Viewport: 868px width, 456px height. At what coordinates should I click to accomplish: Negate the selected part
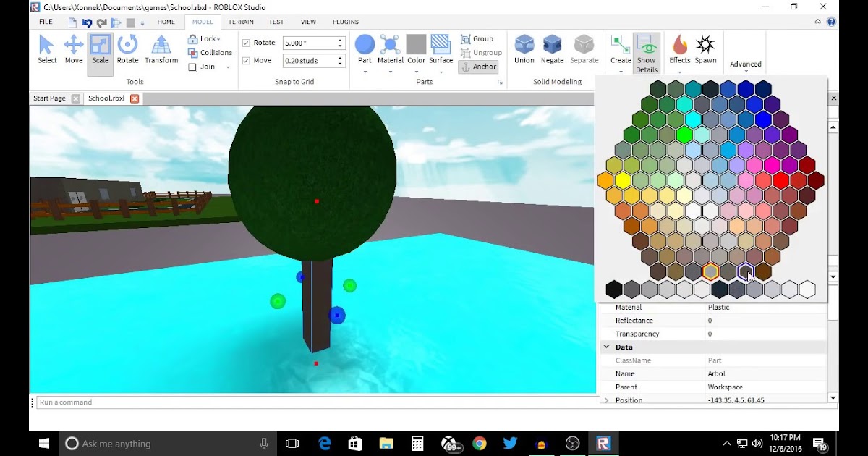click(552, 50)
